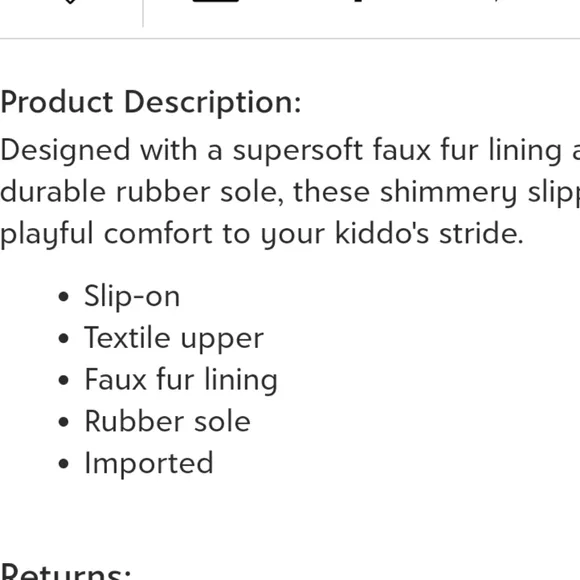580x580 pixels.
Task: Click the bullet dot beside Rubber sole
Action: point(64,422)
